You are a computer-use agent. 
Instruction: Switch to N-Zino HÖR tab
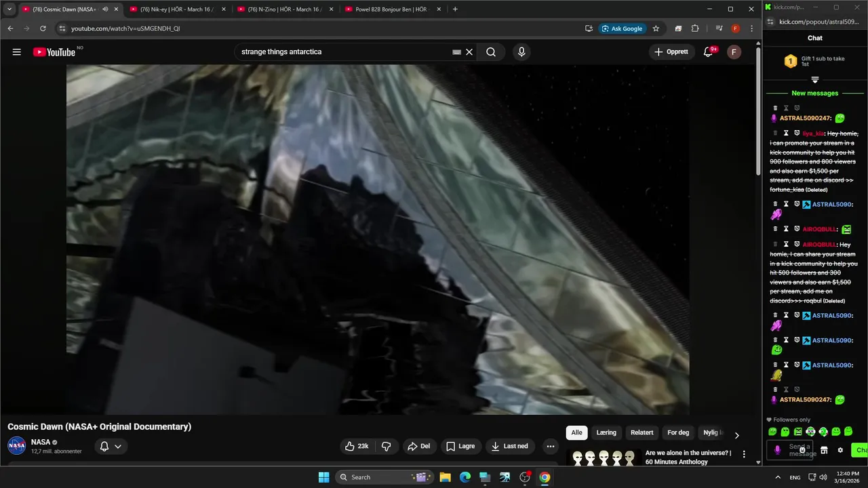click(285, 9)
